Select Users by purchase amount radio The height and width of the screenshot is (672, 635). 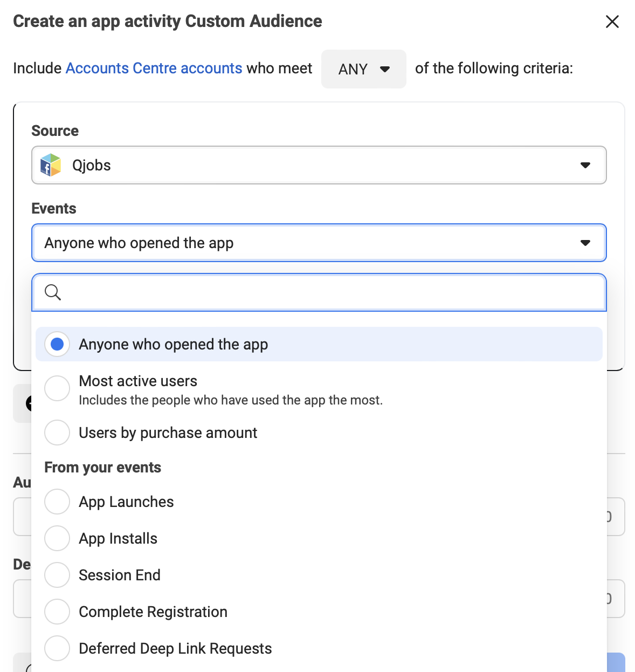pos(57,433)
